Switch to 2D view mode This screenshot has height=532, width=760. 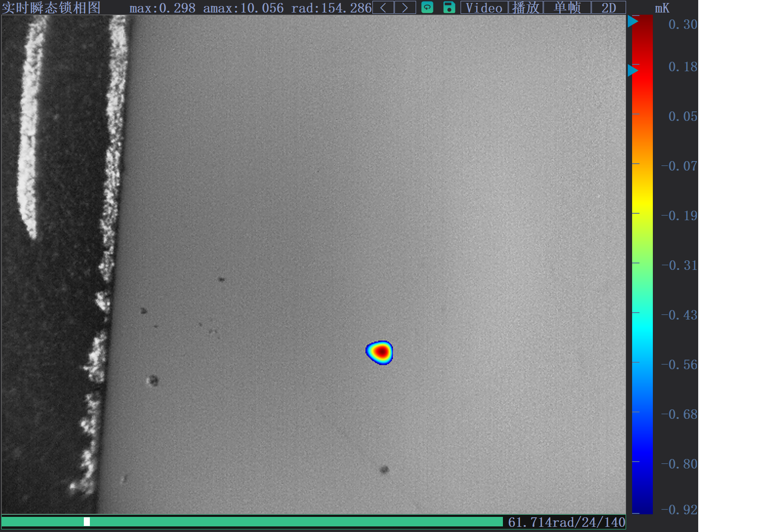(608, 7)
